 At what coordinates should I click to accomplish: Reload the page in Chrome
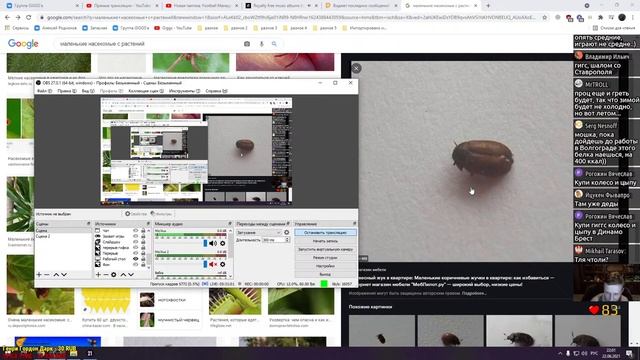[x=29, y=18]
